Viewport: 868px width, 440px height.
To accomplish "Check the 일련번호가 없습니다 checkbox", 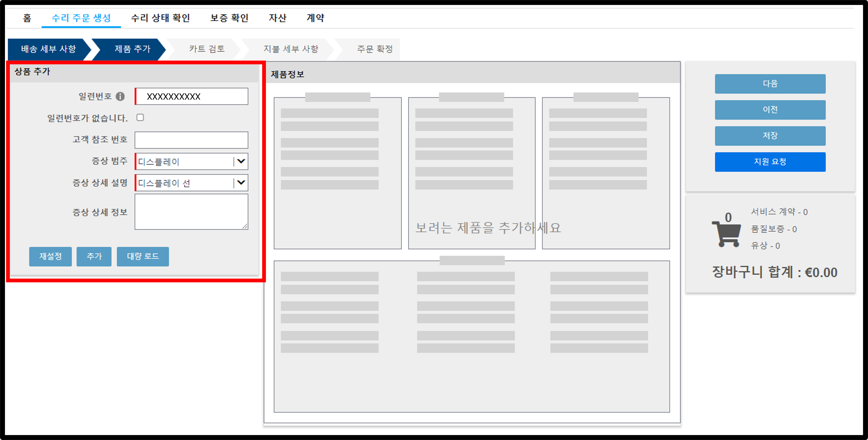I will 140,117.
